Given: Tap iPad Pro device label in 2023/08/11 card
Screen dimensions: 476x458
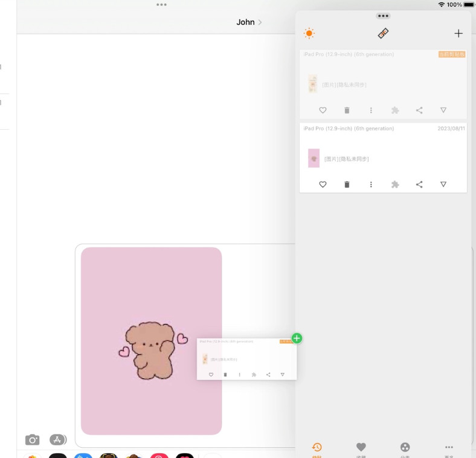Looking at the screenshot, I should 349,129.
